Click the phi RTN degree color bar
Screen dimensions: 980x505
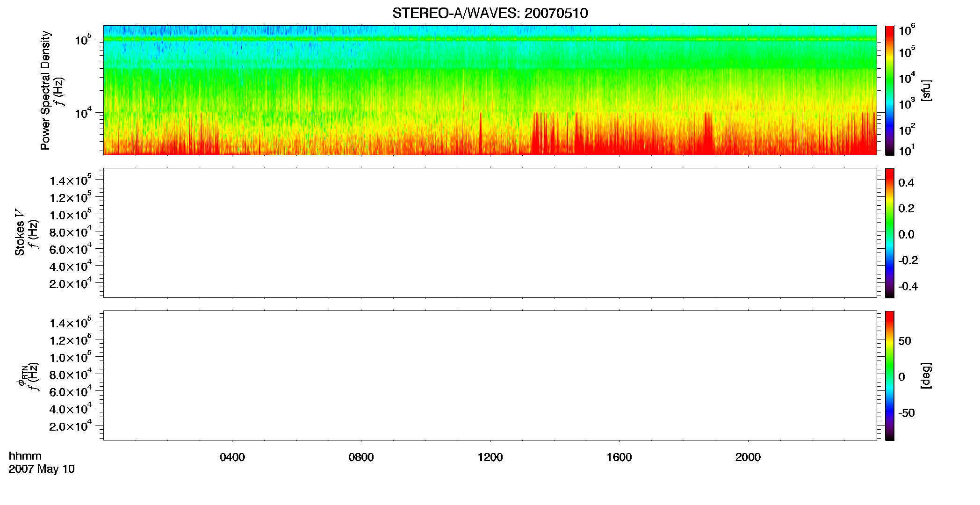click(x=890, y=375)
